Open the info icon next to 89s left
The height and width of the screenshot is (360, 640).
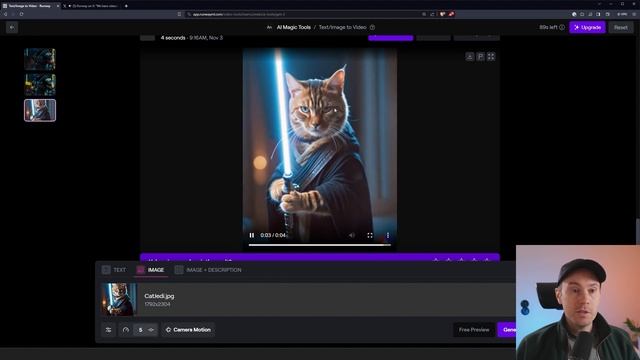(562, 27)
